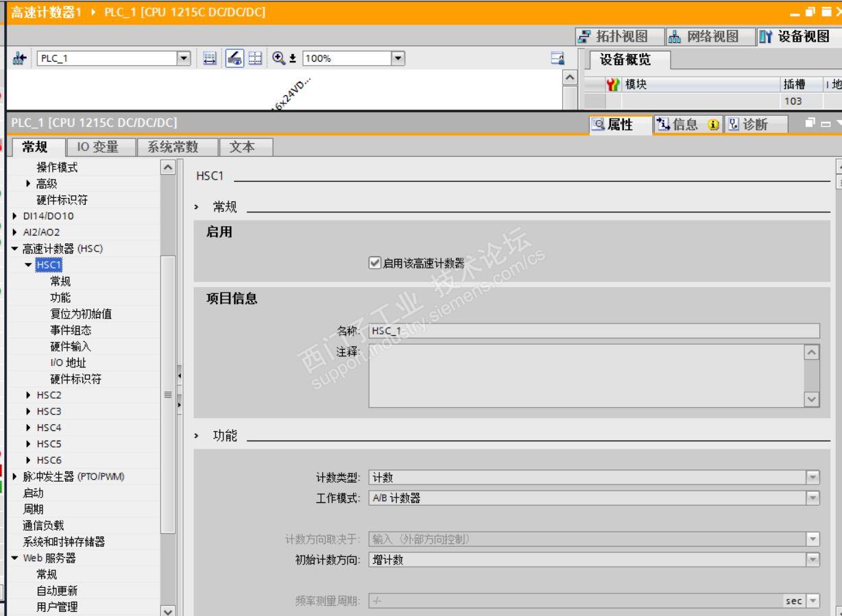Select 系统和时钟存储器 in tree
842x616 pixels.
[64, 542]
